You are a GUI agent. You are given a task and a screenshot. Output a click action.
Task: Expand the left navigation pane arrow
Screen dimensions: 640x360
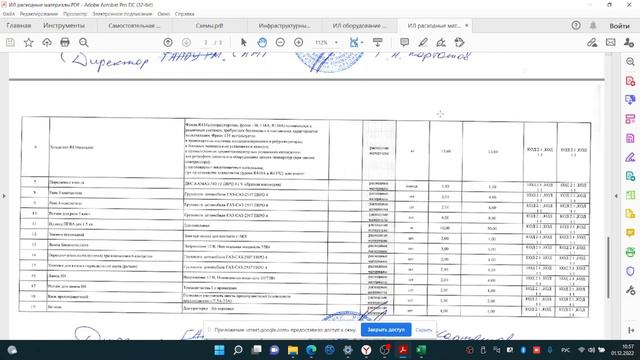4,196
